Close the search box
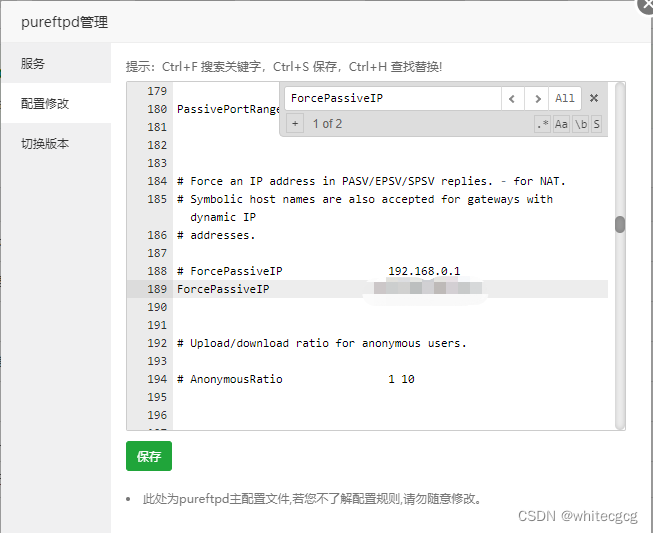This screenshot has height=533, width=653. (593, 98)
